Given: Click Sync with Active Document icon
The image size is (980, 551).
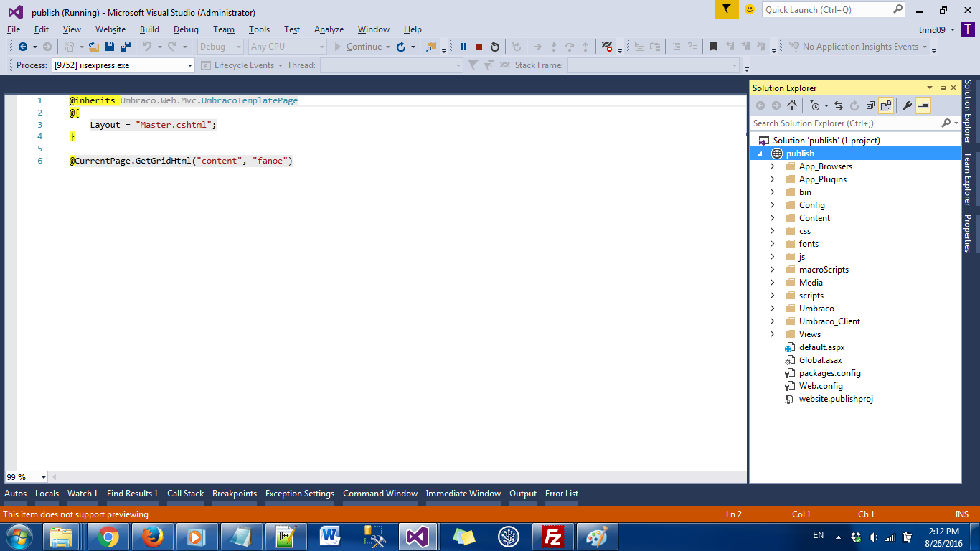Looking at the screenshot, I should [x=838, y=105].
